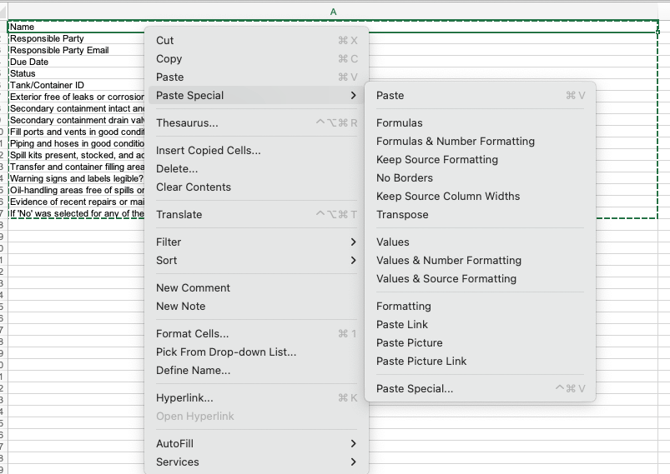
Task: Choose Insert Copied Cells…
Action: point(208,151)
